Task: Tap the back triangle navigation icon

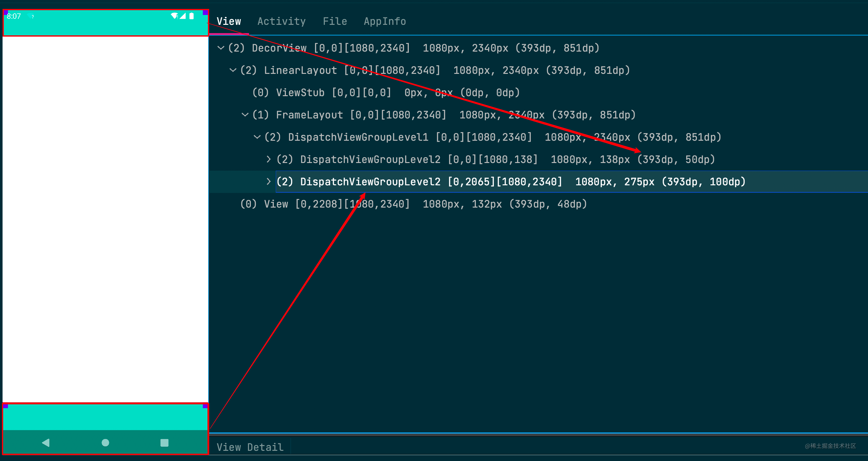Action: [x=46, y=443]
